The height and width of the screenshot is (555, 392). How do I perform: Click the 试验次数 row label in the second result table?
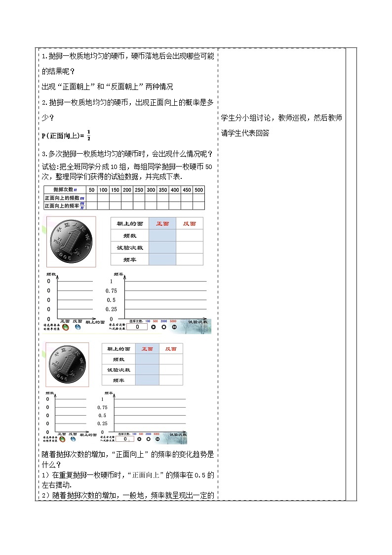[x=118, y=370]
